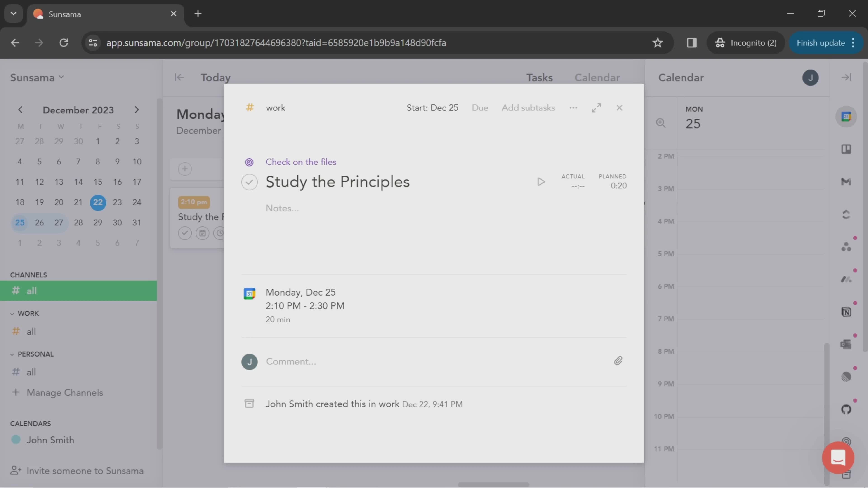This screenshot has height=488, width=868.
Task: Click the add task plus icon
Action: [185, 169]
